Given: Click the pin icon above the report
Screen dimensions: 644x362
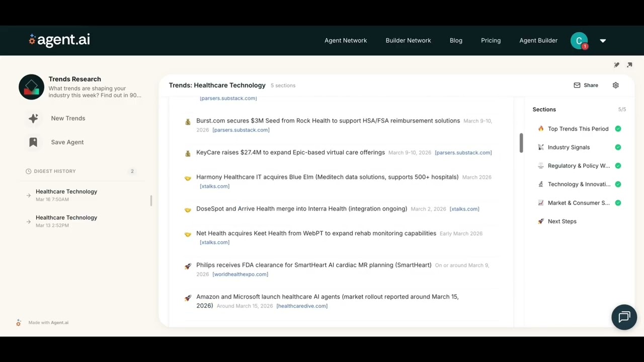Looking at the screenshot, I should 616,65.
